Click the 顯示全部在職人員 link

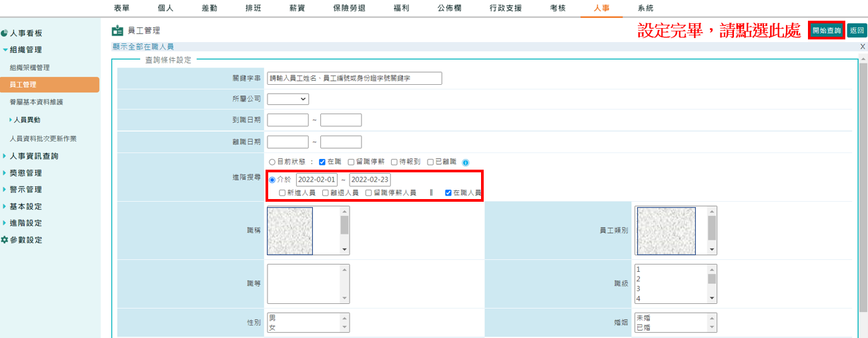[143, 47]
